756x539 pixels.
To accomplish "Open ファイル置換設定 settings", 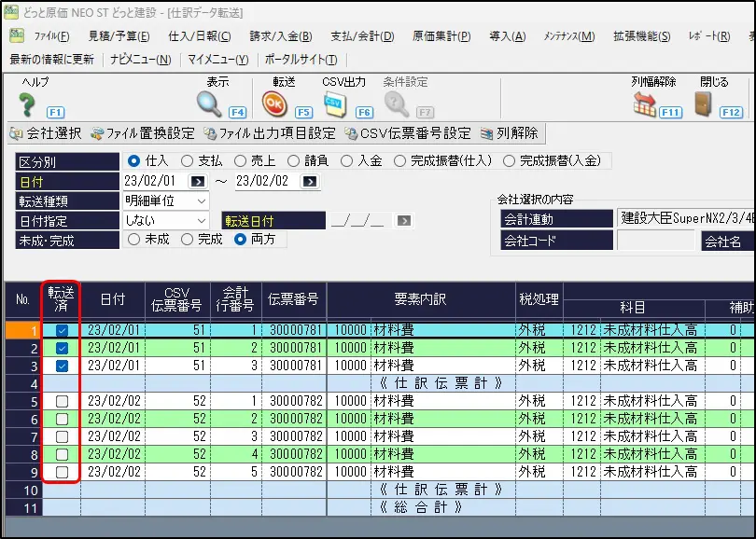I will tap(143, 133).
